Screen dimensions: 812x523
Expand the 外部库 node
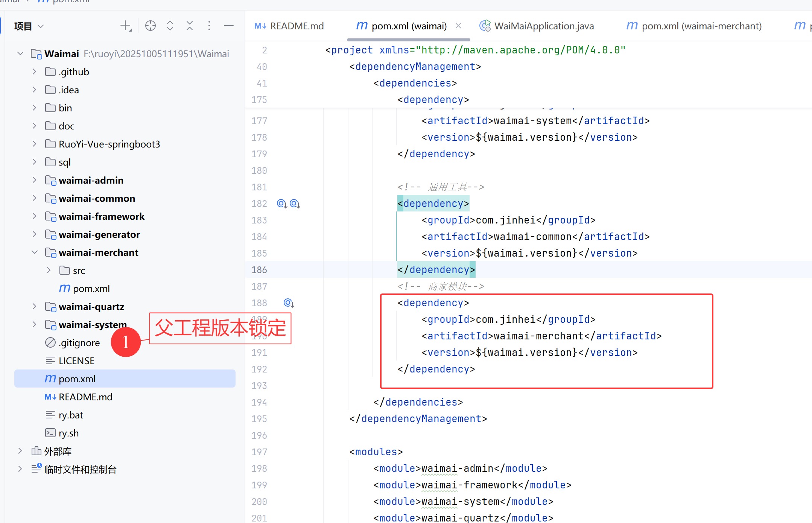click(x=20, y=451)
